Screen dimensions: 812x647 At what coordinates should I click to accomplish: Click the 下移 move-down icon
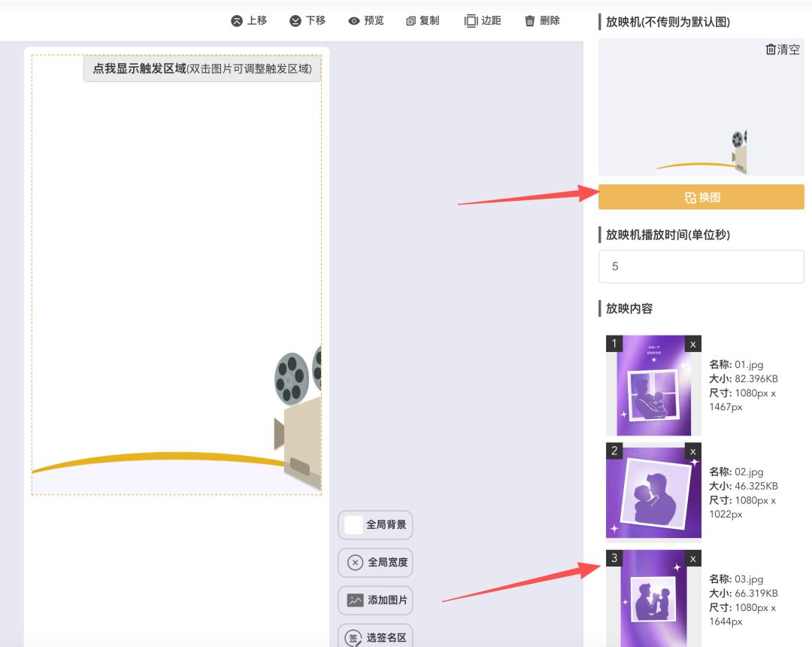pos(295,21)
